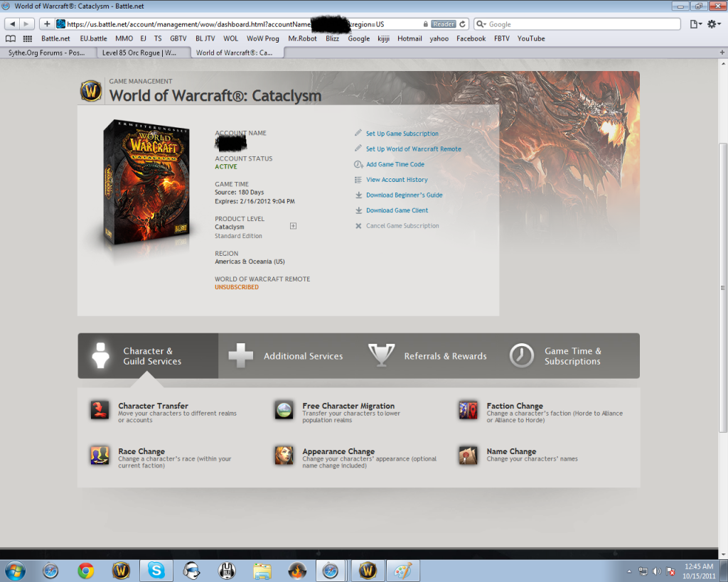Image resolution: width=728 pixels, height=582 pixels.
Task: Click the orange UNSUBSCRIBED status text
Action: [237, 287]
